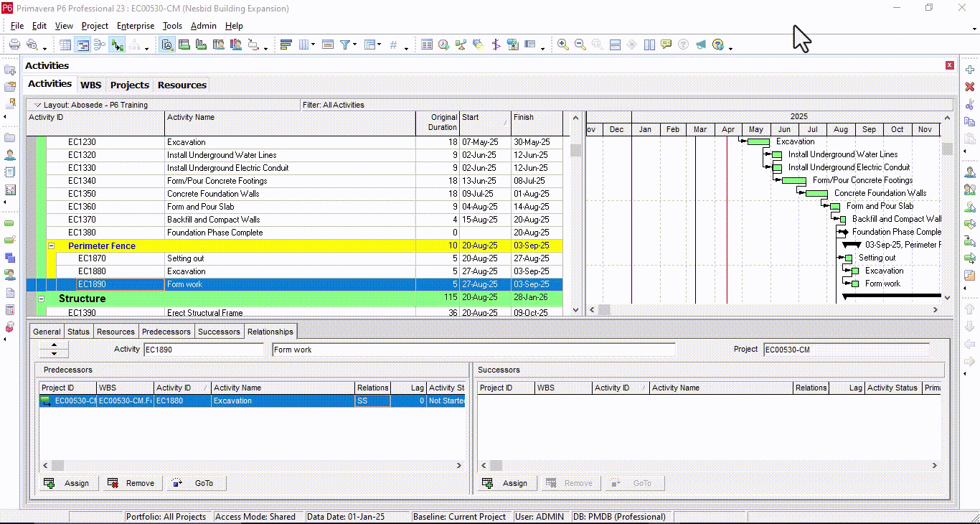Open the Project menu
This screenshot has height=524, width=980.
[x=95, y=26]
